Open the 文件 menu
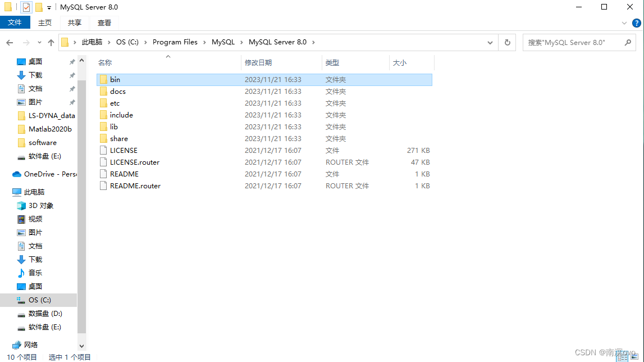 15,22
